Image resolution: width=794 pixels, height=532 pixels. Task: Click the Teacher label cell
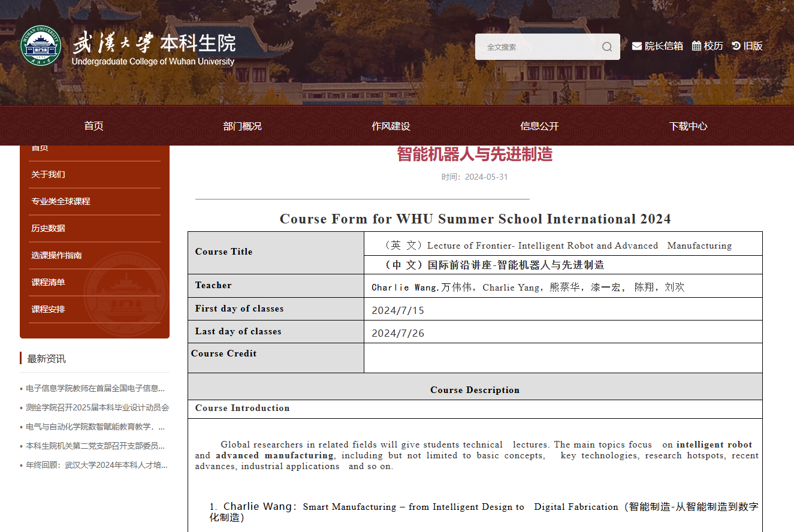[x=276, y=286]
